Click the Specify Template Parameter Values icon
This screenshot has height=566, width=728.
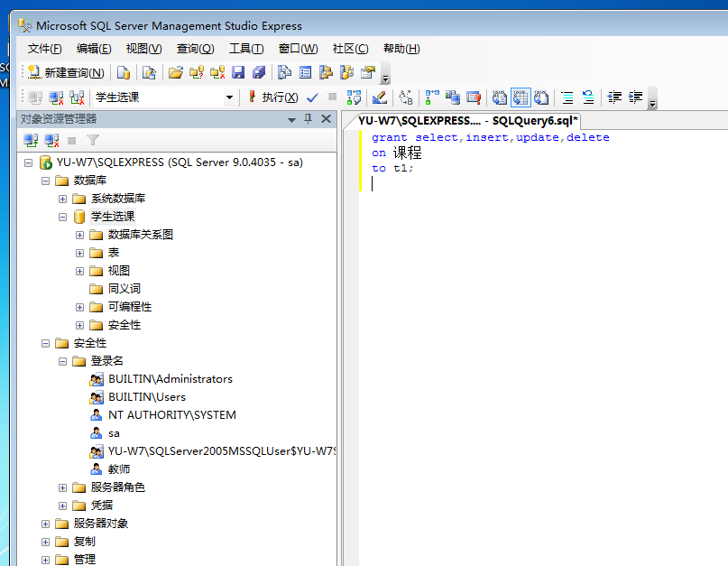pos(406,97)
